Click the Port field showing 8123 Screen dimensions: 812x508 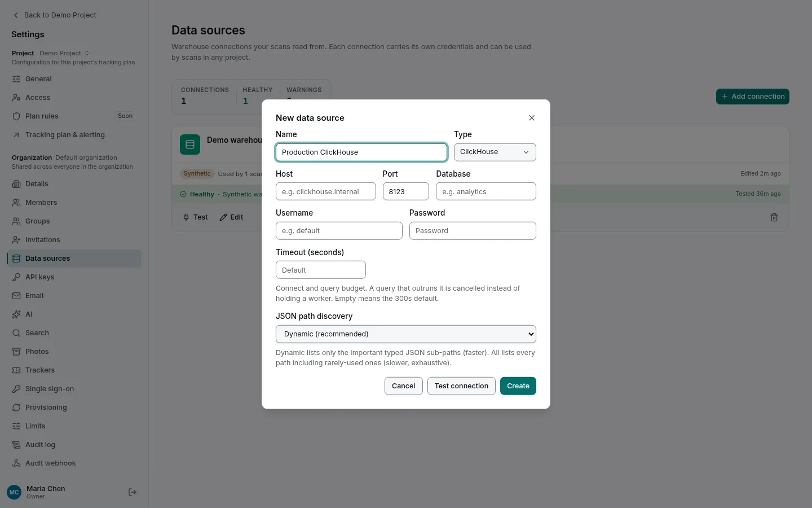(406, 191)
